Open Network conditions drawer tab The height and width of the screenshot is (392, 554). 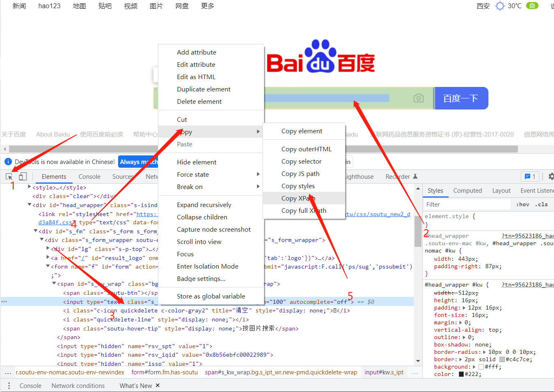click(x=78, y=385)
